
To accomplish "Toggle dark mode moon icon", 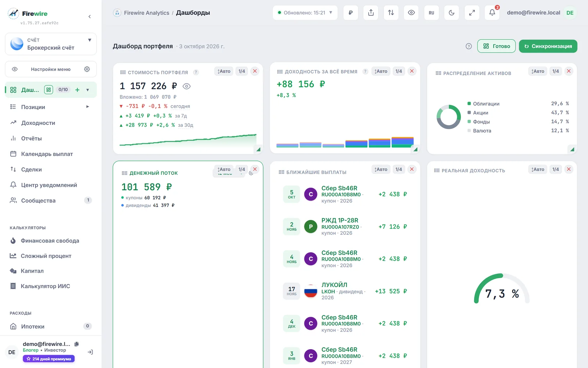I will pos(452,13).
